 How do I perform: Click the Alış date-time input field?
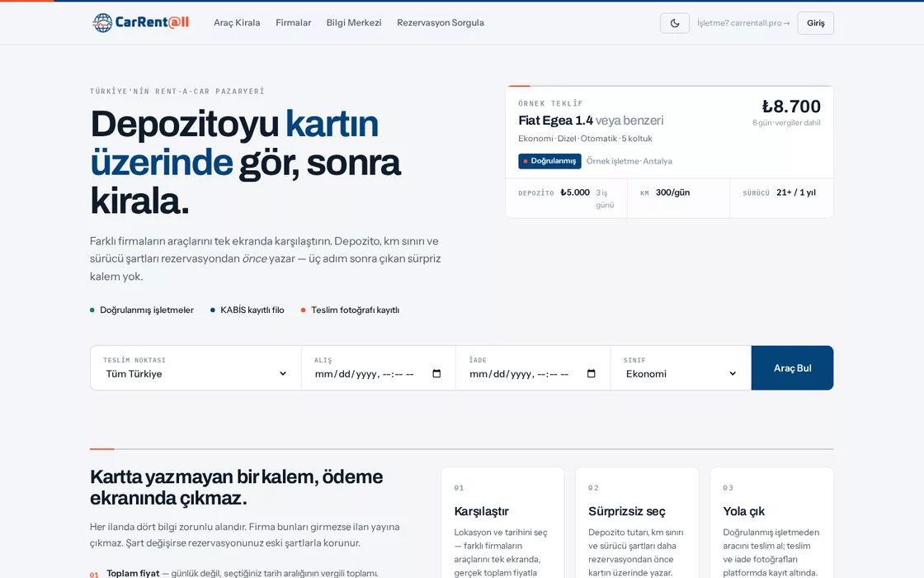[378, 373]
